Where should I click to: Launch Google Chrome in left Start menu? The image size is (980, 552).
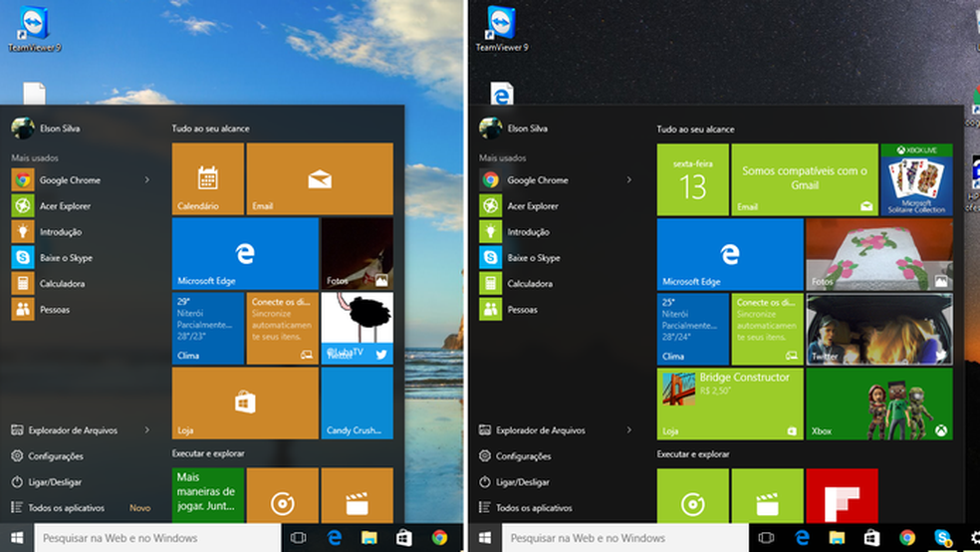coord(70,180)
